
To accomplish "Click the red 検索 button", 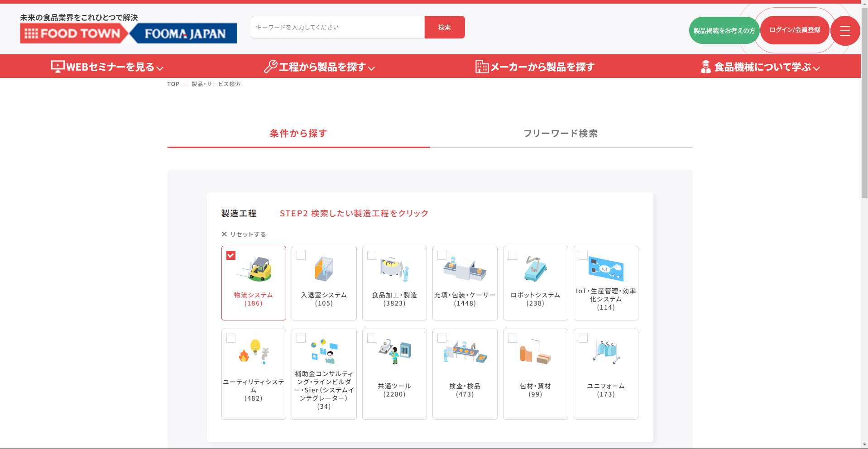I will pyautogui.click(x=445, y=27).
